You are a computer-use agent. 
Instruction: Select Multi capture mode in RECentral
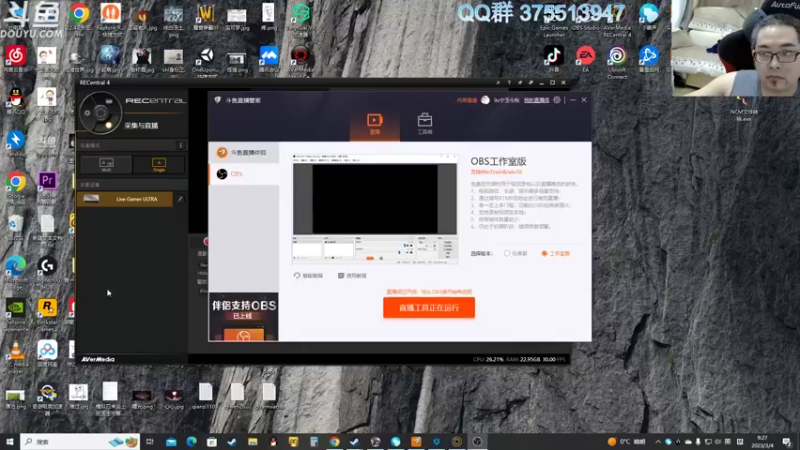point(106,164)
